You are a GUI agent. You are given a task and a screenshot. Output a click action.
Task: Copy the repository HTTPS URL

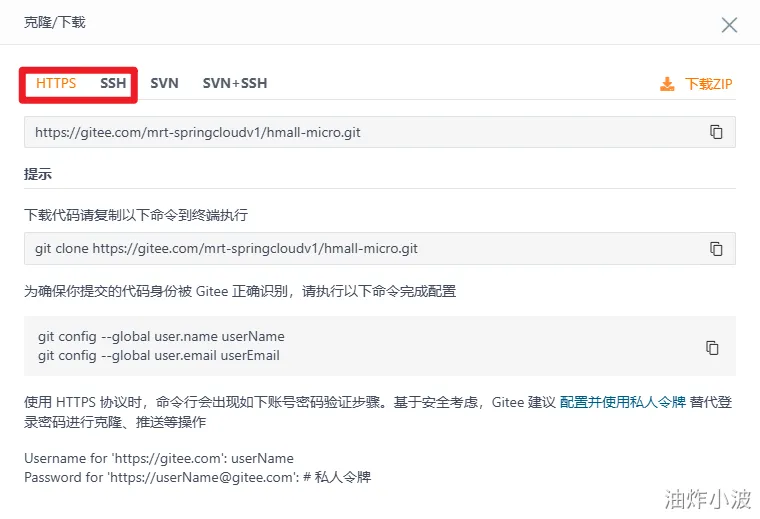[716, 132]
